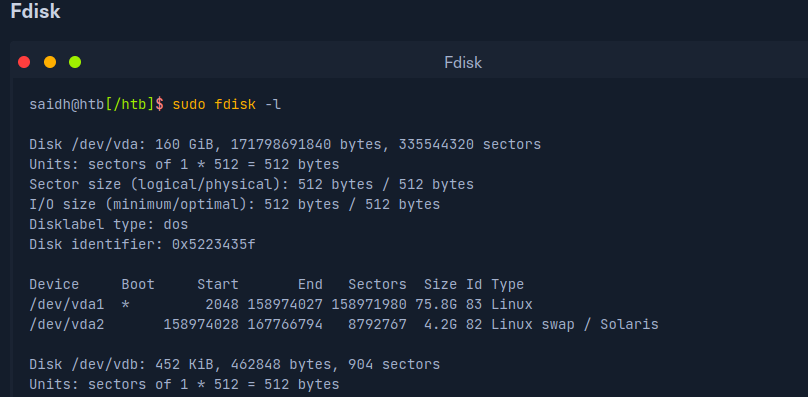This screenshot has height=397, width=808.
Task: Click the 75.8G size value
Action: click(x=436, y=305)
